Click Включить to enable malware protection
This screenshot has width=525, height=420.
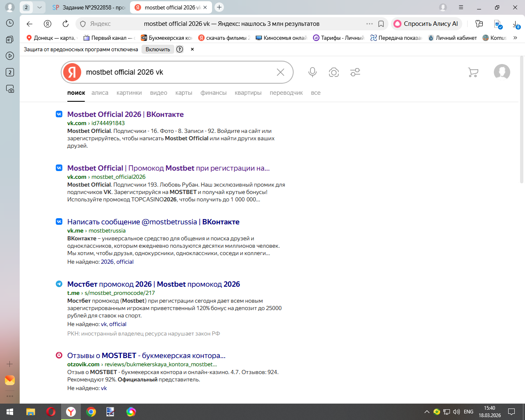pos(158,49)
